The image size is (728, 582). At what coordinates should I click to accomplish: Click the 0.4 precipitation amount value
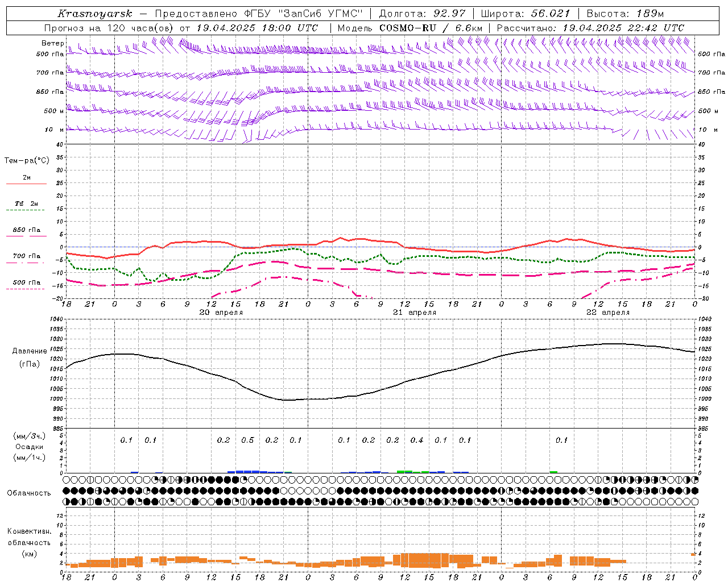(417, 440)
